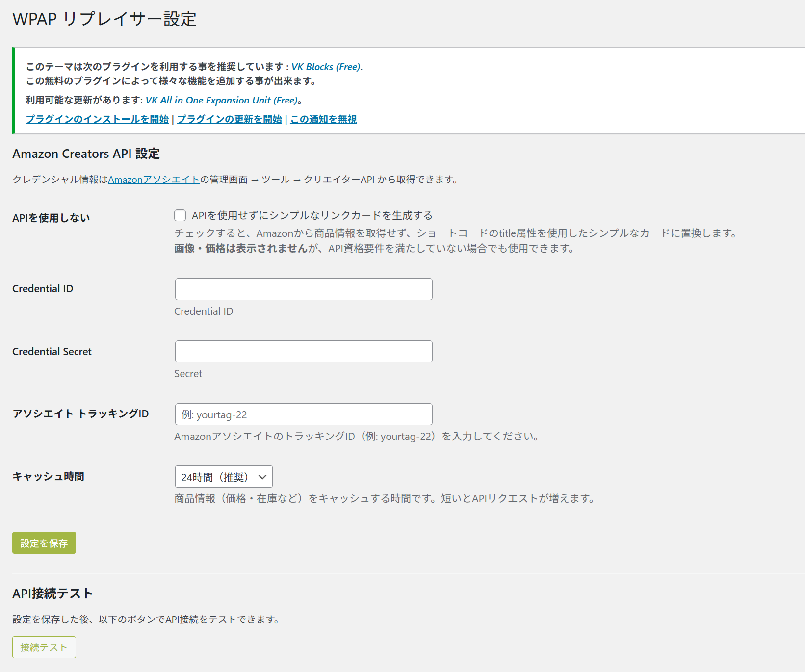Click the 'APIを使用せずにシンプルなリンクカードを生成する' checkbox label
Viewport: 805px width, 672px height.
[312, 215]
